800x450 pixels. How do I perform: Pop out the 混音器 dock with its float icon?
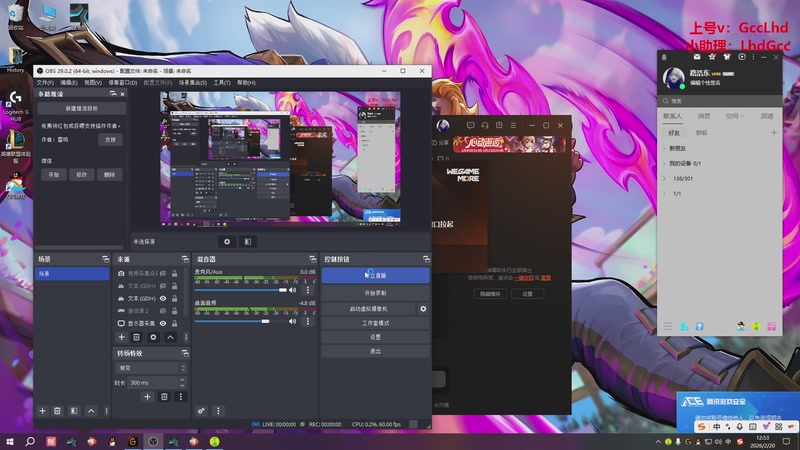[312, 259]
